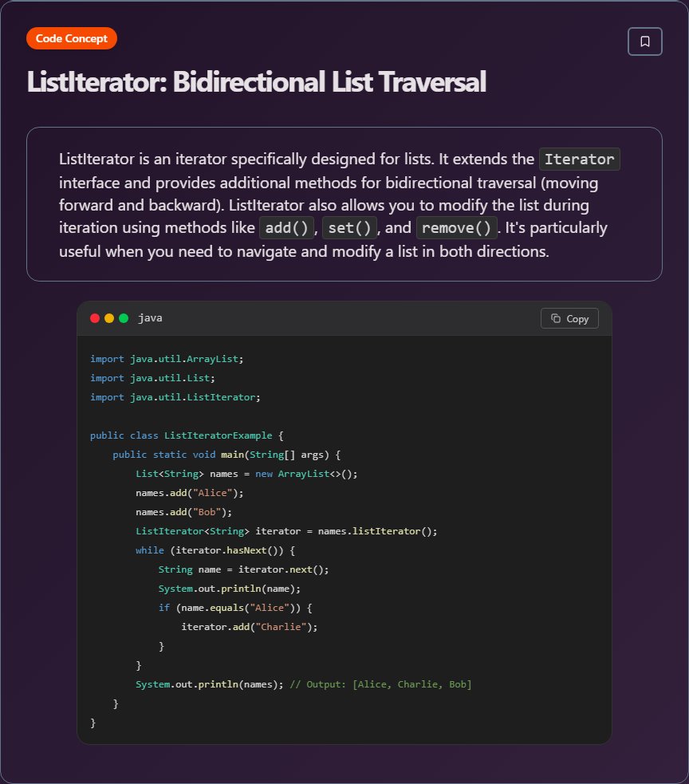Click the bookmark icon in the top-right corner

coord(645,41)
